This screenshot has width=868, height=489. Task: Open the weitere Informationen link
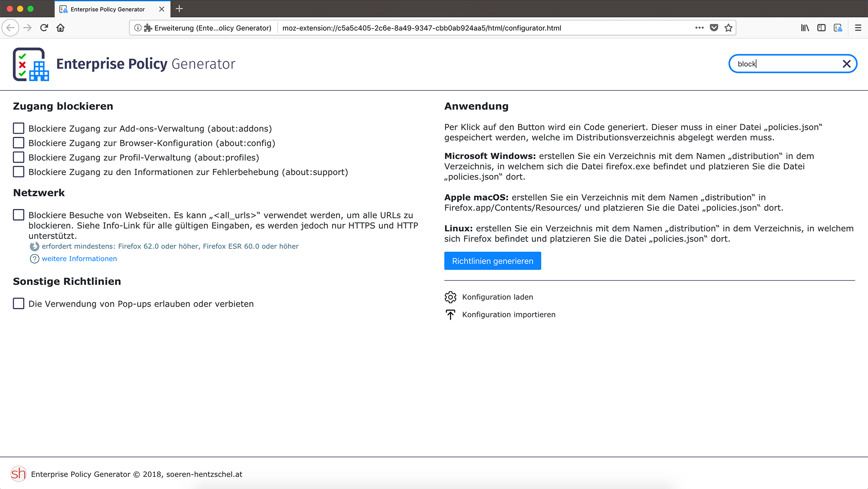coord(79,259)
